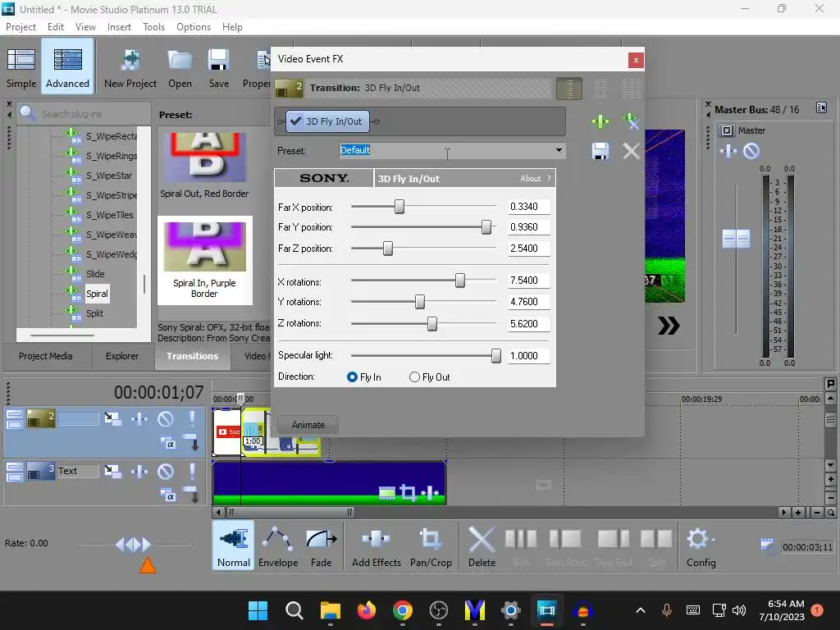
Task: Select Fly Out direction
Action: pyautogui.click(x=414, y=377)
